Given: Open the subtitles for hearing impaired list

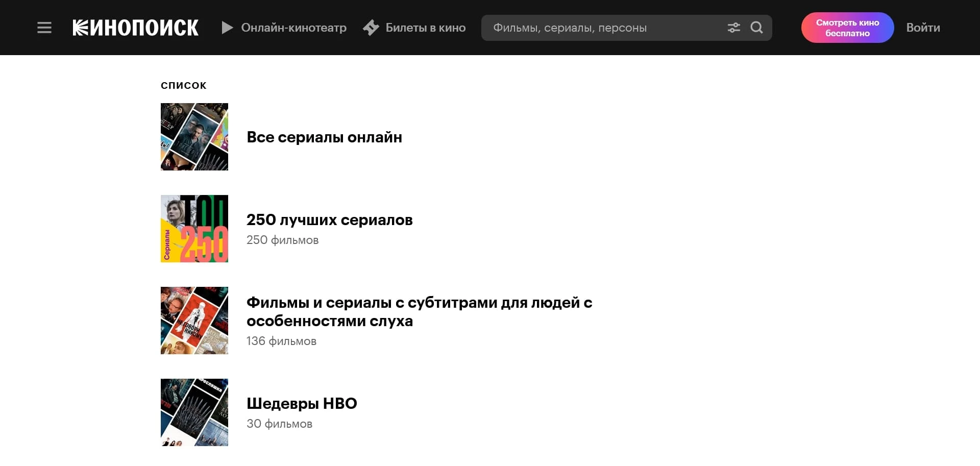Looking at the screenshot, I should 419,311.
